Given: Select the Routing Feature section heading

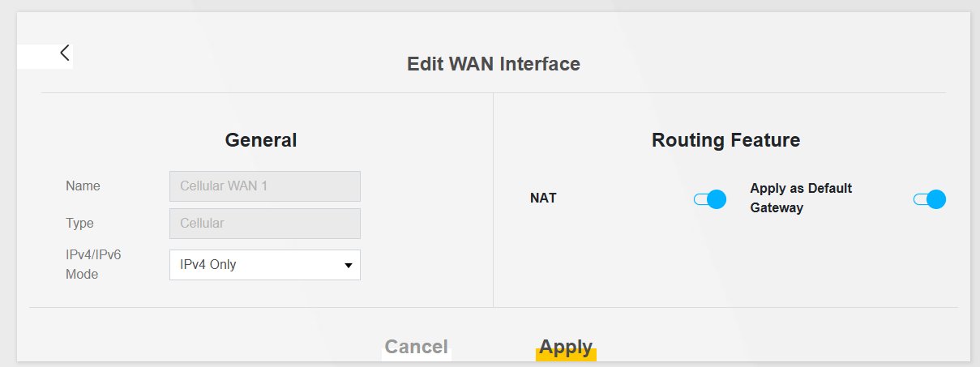Looking at the screenshot, I should pyautogui.click(x=725, y=140).
